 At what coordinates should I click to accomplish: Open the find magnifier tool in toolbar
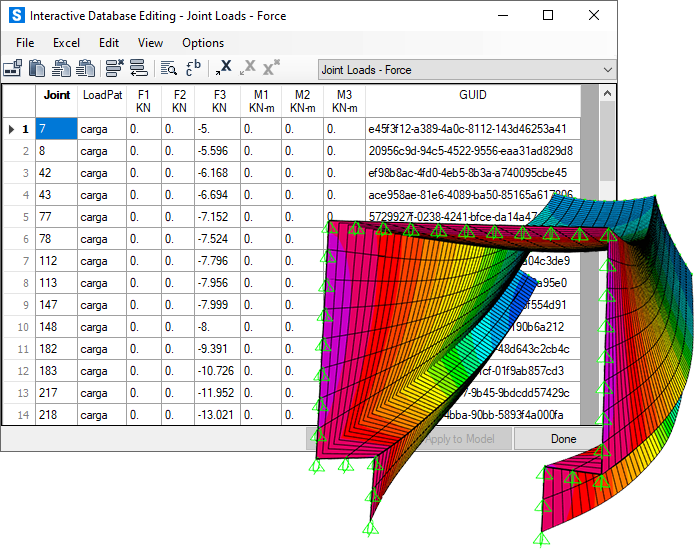[169, 69]
